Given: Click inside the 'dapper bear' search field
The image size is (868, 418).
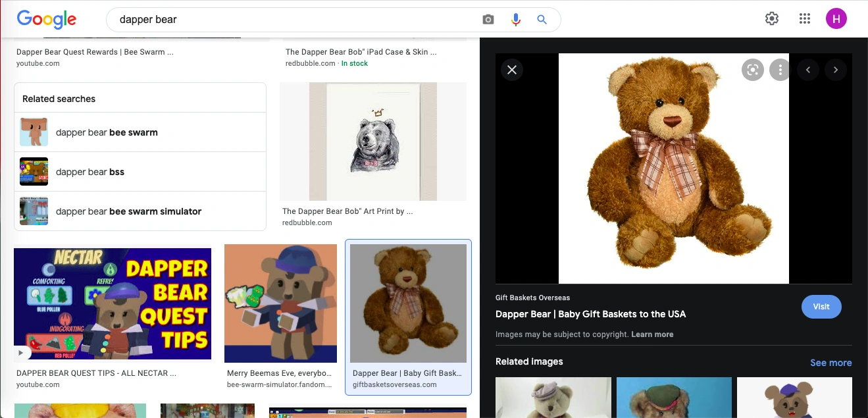Looking at the screenshot, I should (x=263, y=20).
